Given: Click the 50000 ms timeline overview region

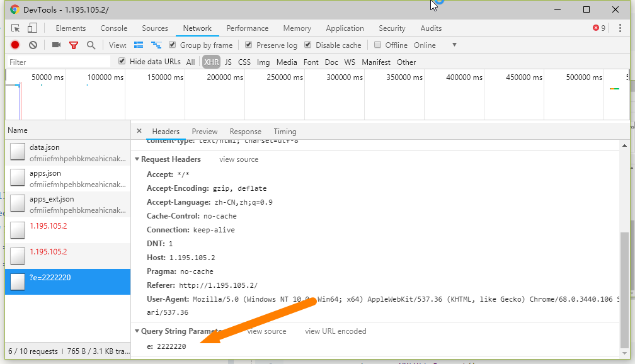Looking at the screenshot, I should (35, 94).
